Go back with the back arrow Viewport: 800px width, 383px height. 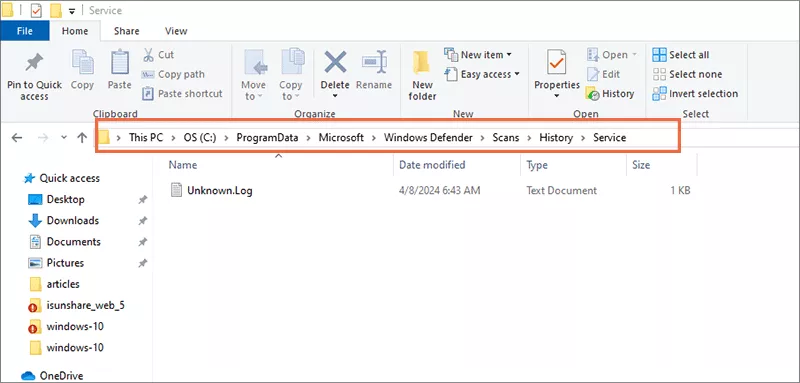click(x=17, y=138)
